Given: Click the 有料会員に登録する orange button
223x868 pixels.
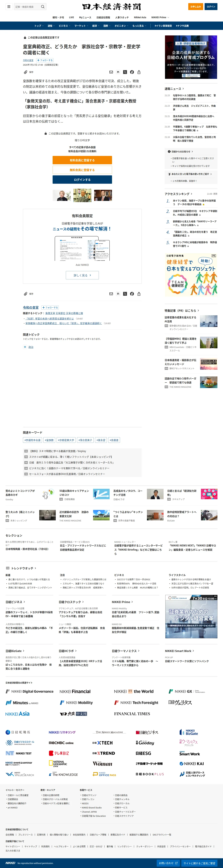Looking at the screenshot, I should tap(82, 160).
